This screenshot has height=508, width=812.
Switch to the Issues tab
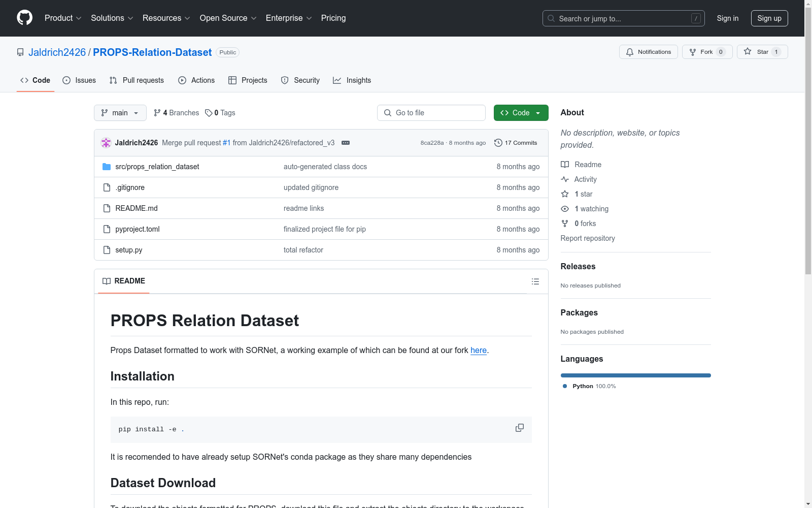pyautogui.click(x=79, y=80)
